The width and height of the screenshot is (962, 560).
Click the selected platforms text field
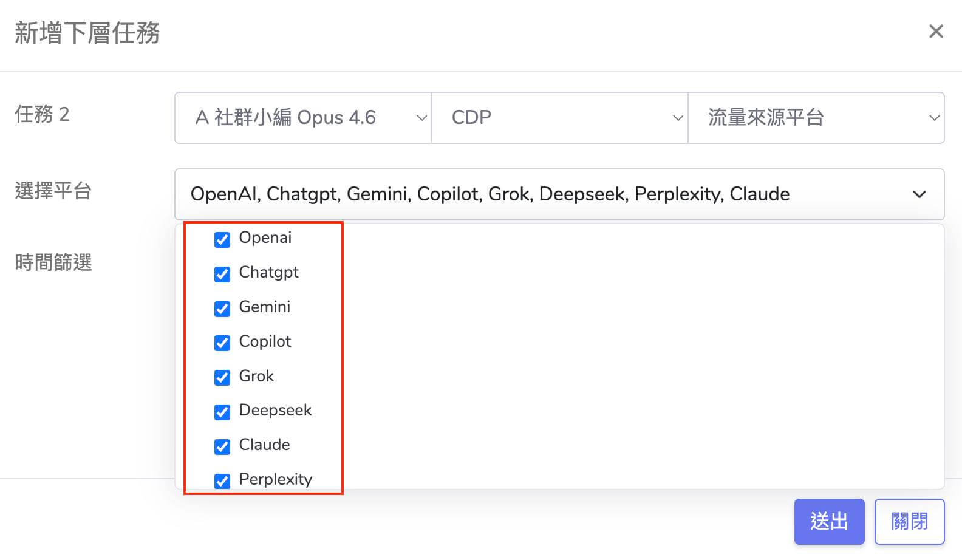490,194
